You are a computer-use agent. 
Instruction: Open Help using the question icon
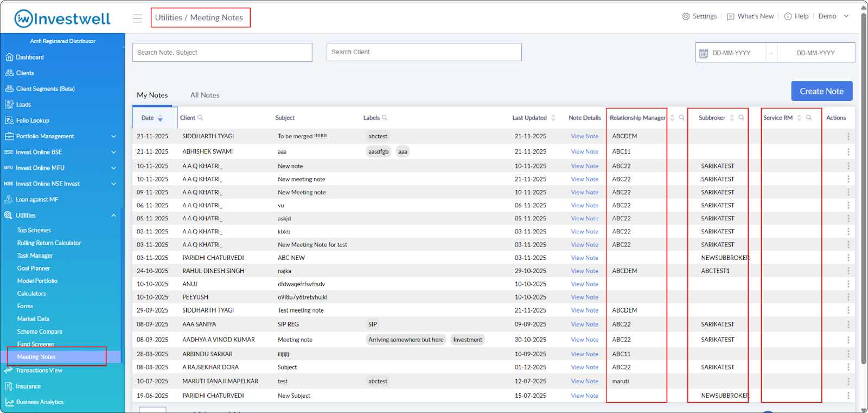pos(788,16)
